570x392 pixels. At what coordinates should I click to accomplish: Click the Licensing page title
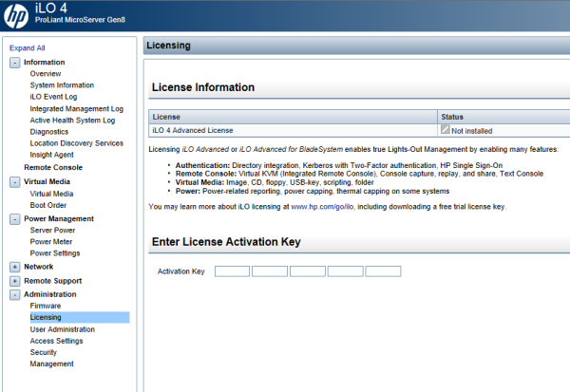pos(168,46)
